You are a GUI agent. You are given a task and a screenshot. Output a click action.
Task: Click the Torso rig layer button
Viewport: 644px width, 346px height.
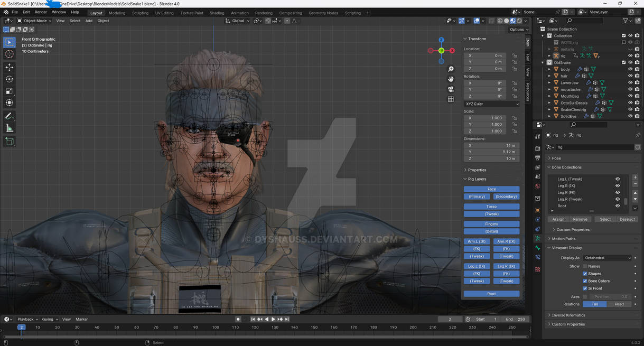(492, 207)
